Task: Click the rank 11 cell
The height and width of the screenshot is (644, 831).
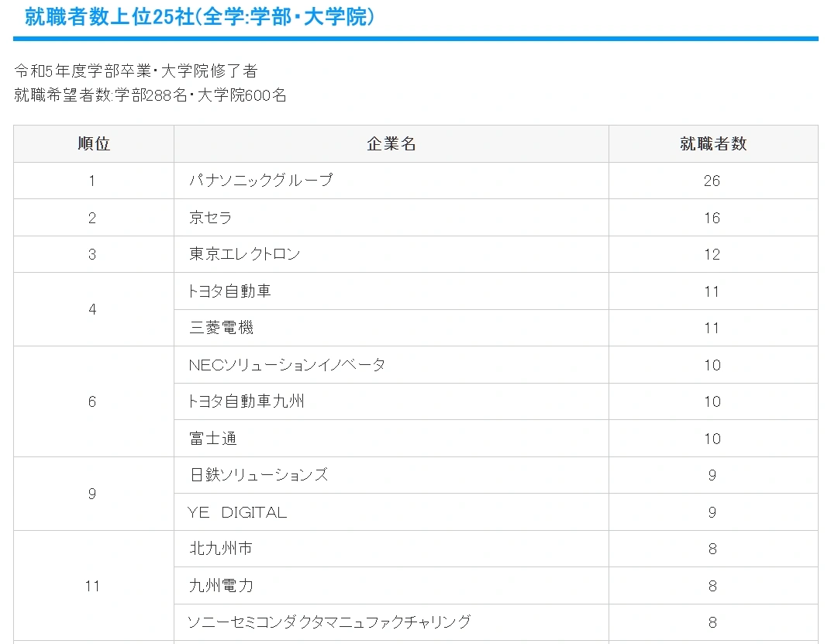Action: pyautogui.click(x=92, y=586)
